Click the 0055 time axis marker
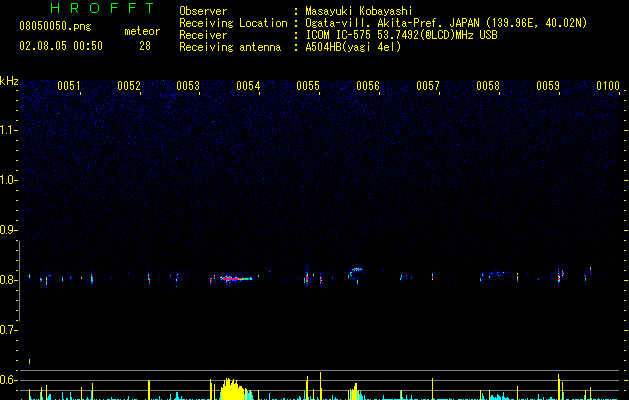This screenshot has width=629, height=400. click(x=308, y=86)
